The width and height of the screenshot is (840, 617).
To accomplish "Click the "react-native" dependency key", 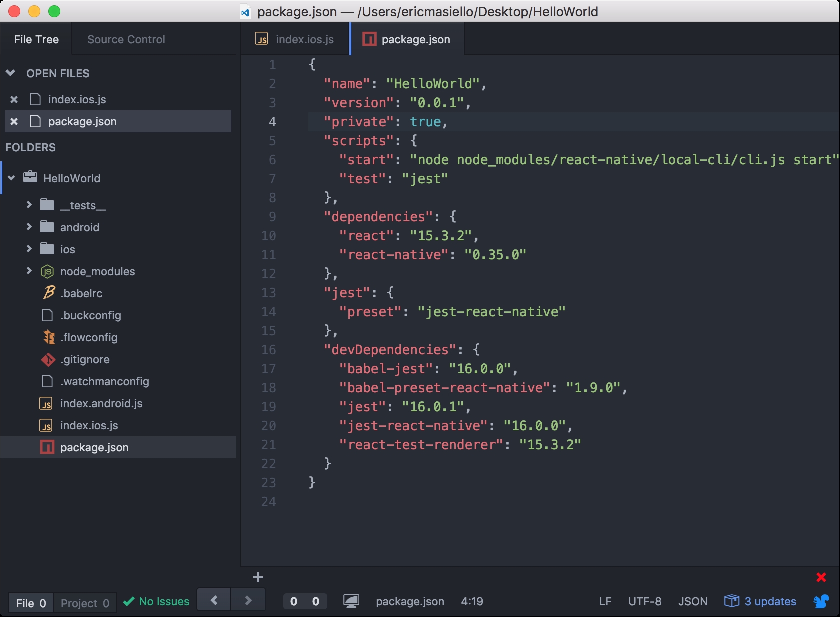I will (394, 254).
